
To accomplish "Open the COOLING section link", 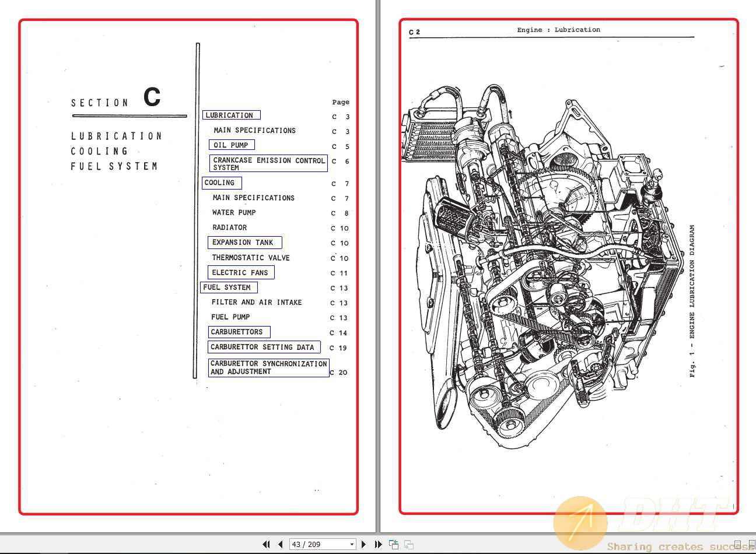I will [222, 183].
